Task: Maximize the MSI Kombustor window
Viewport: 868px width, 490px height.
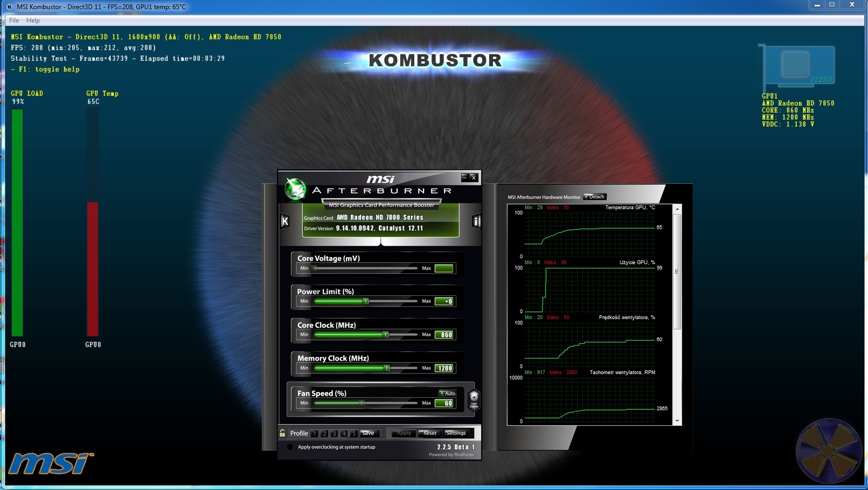Action: coord(832,5)
